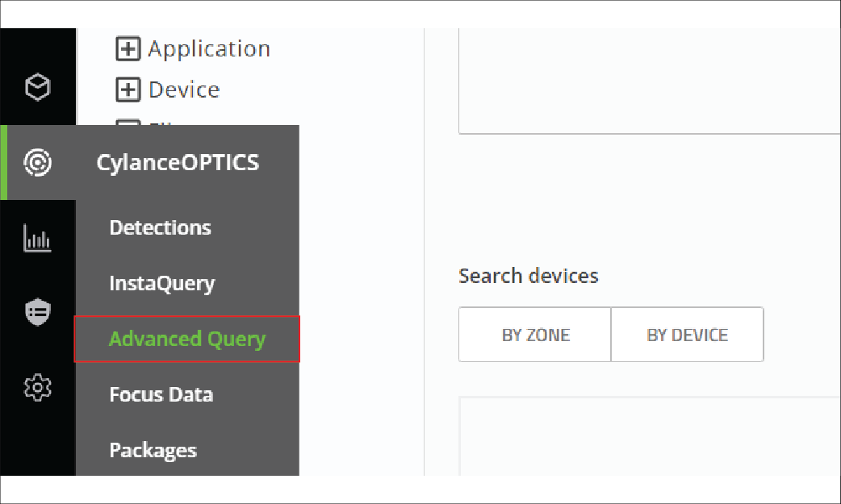
Task: Open Focus Data from the menu
Action: pos(161,394)
